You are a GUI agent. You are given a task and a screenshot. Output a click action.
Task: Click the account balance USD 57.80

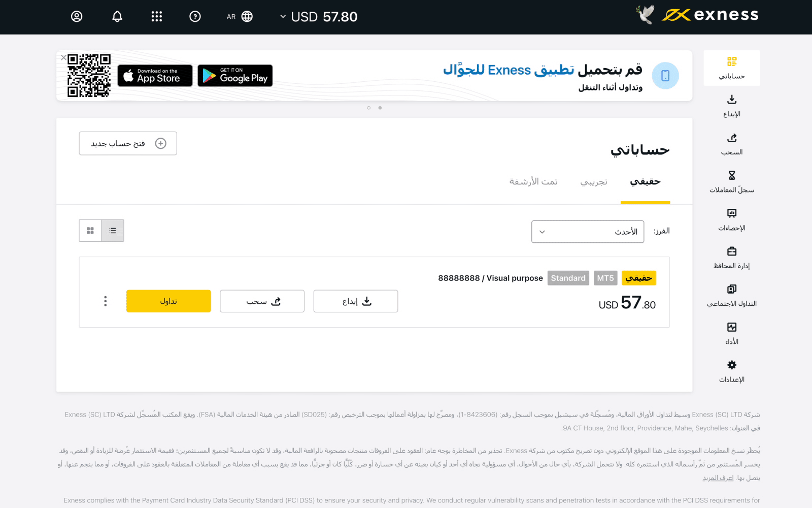[x=627, y=303]
